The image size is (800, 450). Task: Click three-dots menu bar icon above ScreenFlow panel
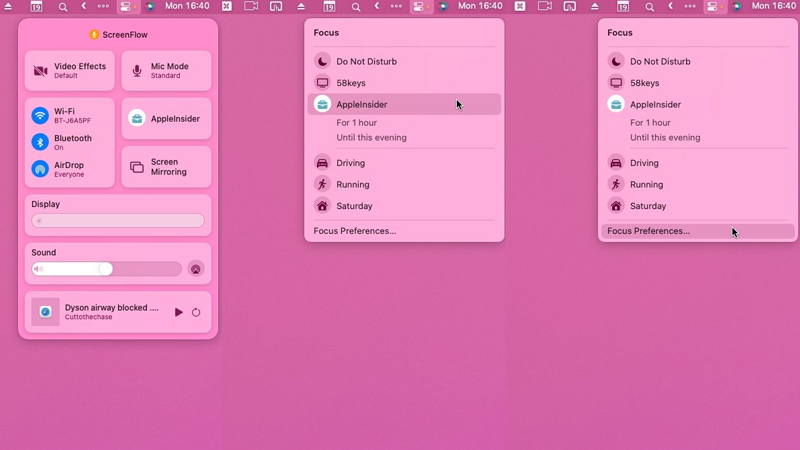pyautogui.click(x=103, y=6)
